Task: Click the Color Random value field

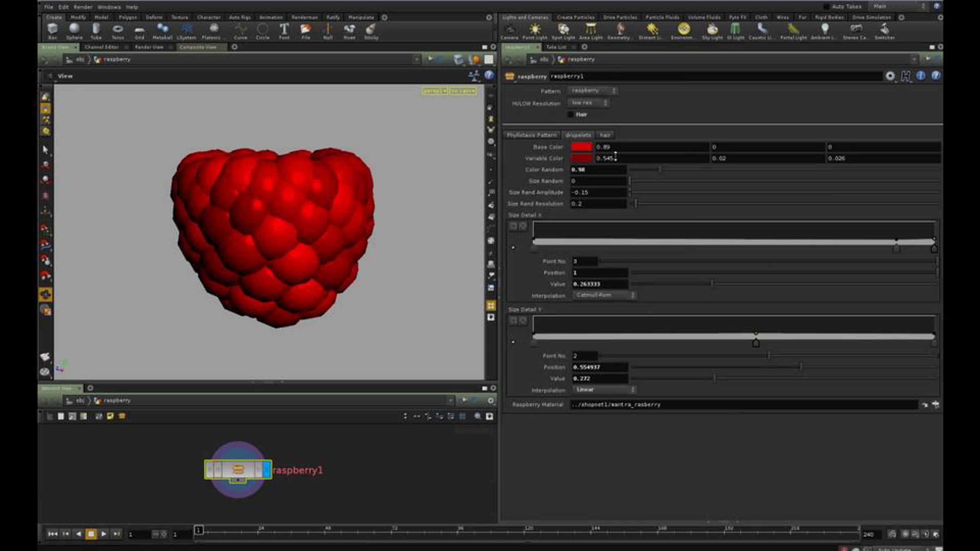Action: point(598,169)
